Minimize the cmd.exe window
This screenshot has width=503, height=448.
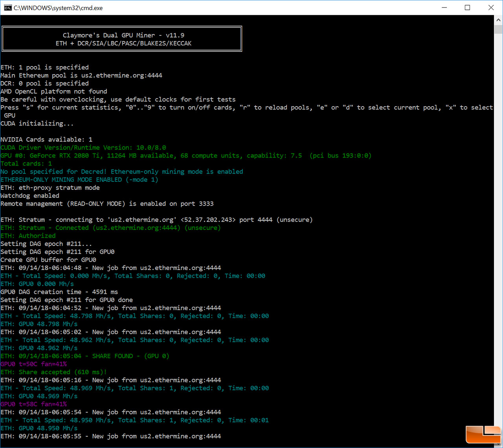pos(444,7)
